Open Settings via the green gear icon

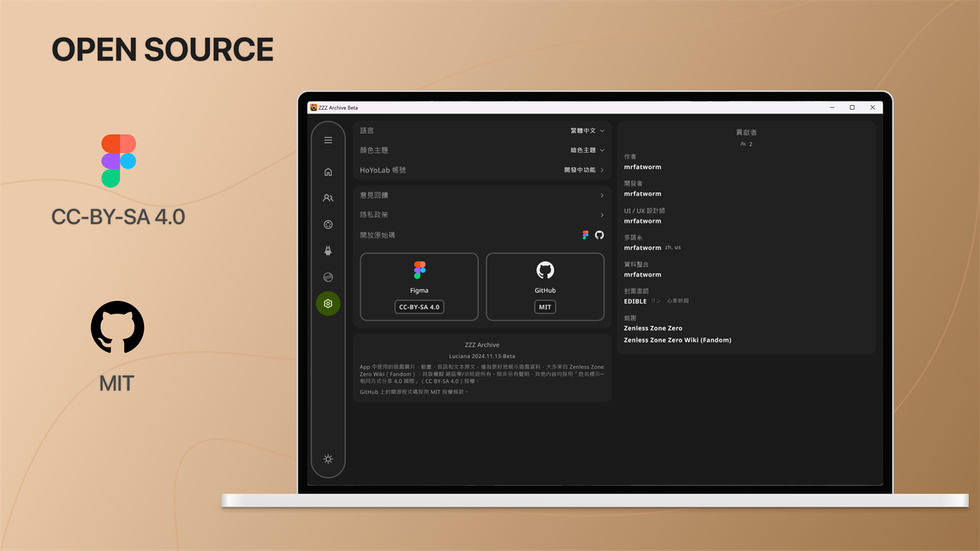click(327, 303)
